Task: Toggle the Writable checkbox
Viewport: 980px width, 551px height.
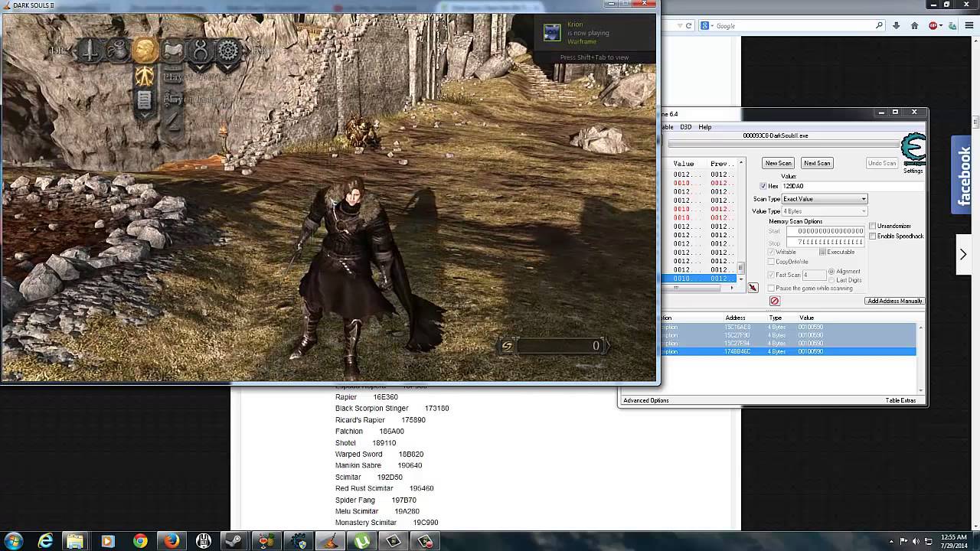Action: click(771, 252)
